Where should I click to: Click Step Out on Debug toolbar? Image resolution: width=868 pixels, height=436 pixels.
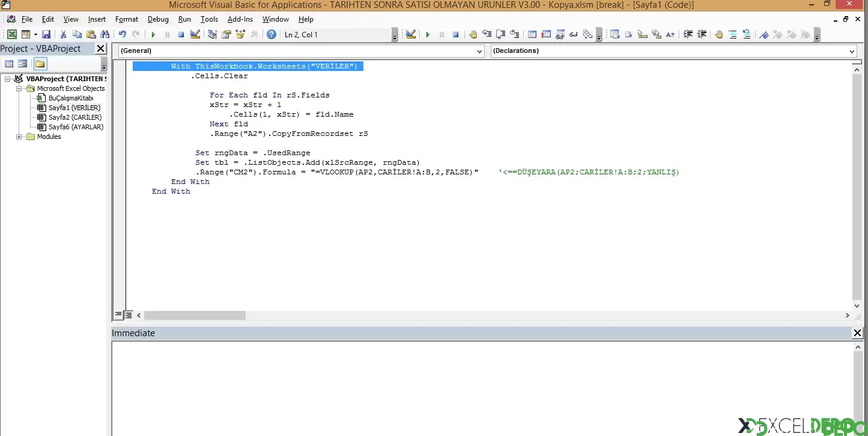[515, 35]
